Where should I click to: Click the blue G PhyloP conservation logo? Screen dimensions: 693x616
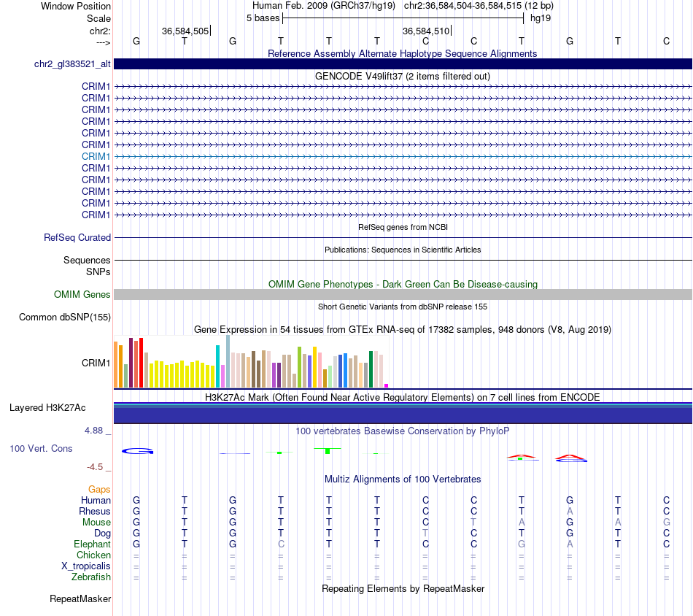coord(137,451)
